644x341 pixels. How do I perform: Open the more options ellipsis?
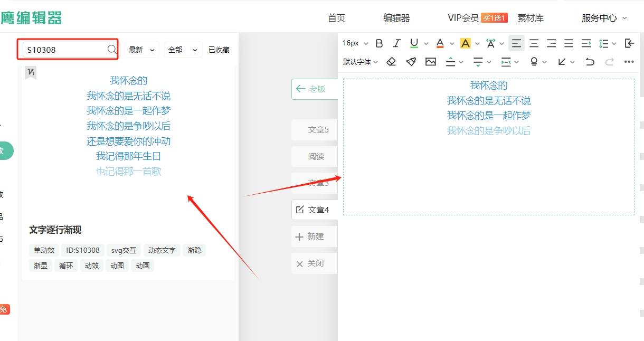click(x=629, y=62)
